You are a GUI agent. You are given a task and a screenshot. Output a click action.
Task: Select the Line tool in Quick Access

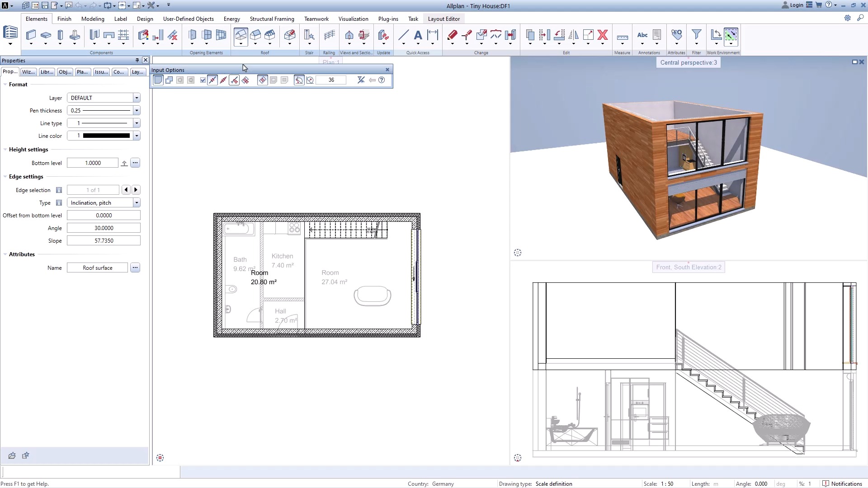click(x=403, y=35)
